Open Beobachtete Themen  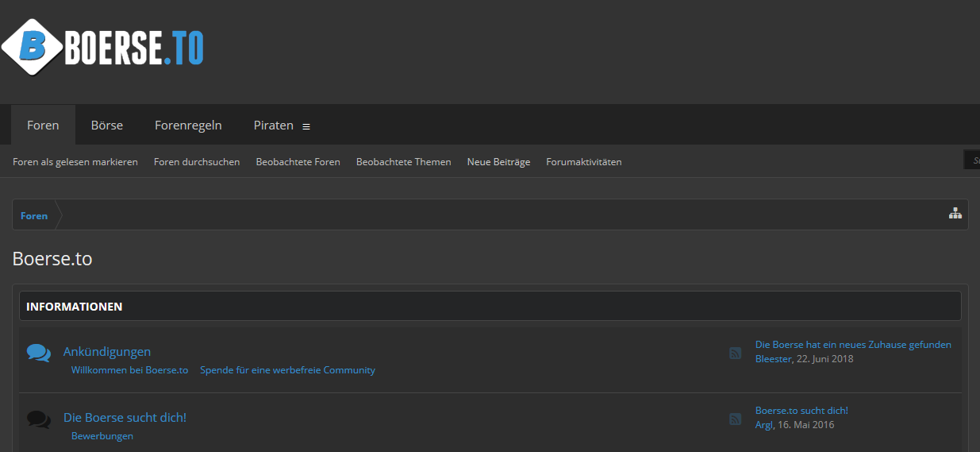coord(403,161)
